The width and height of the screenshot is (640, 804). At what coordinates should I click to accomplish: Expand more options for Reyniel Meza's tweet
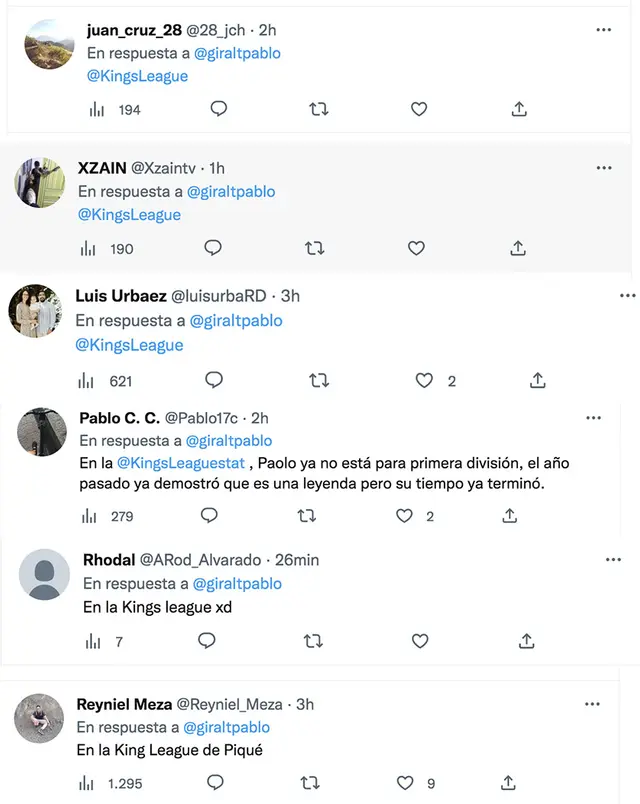604,704
